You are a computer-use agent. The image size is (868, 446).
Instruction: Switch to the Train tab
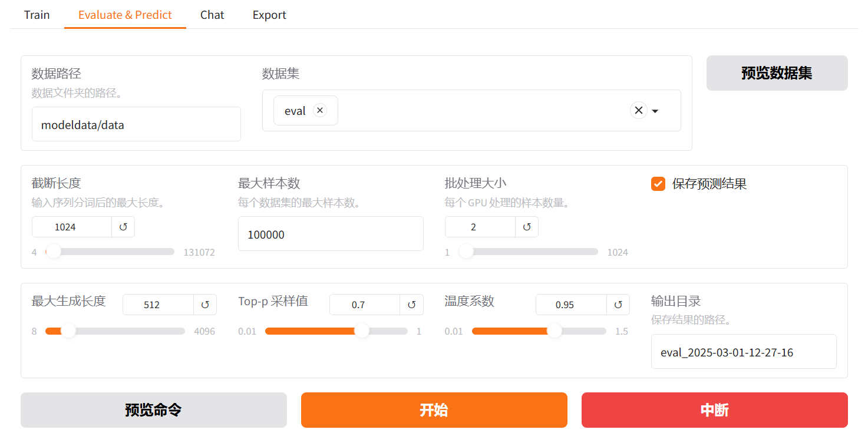37,15
